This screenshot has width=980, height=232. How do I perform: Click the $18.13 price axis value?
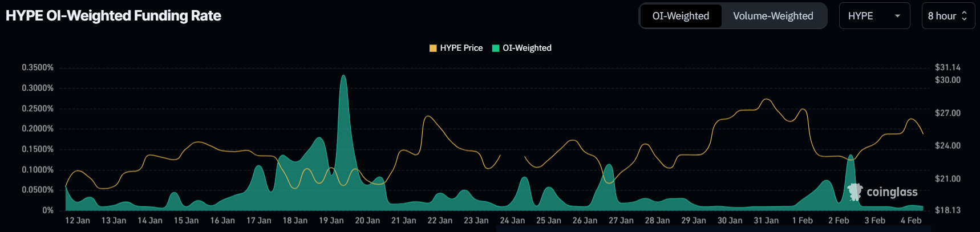(x=947, y=210)
